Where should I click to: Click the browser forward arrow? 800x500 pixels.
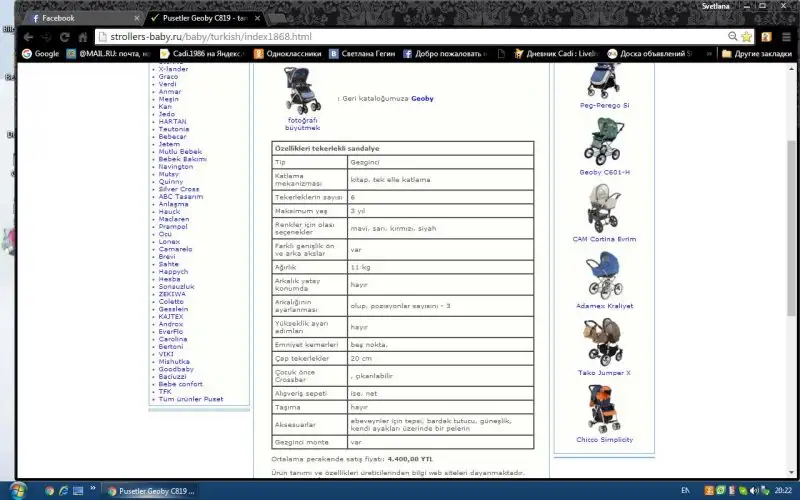coord(46,37)
